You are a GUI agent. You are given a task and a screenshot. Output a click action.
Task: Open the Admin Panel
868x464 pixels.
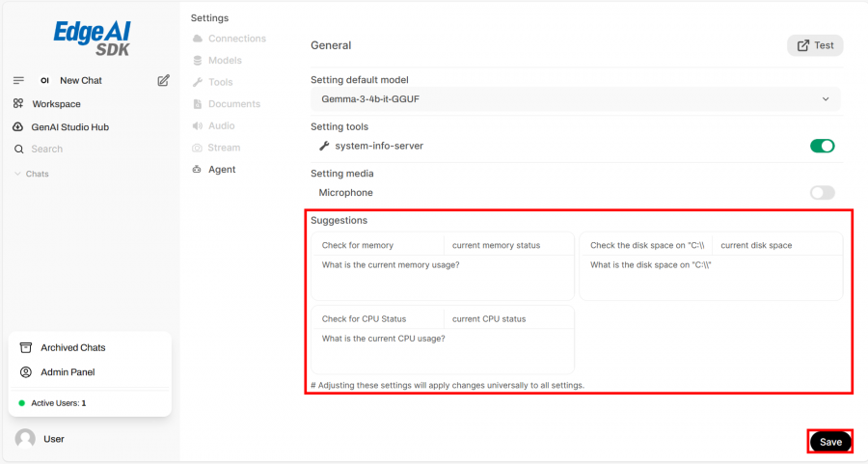pyautogui.click(x=67, y=371)
